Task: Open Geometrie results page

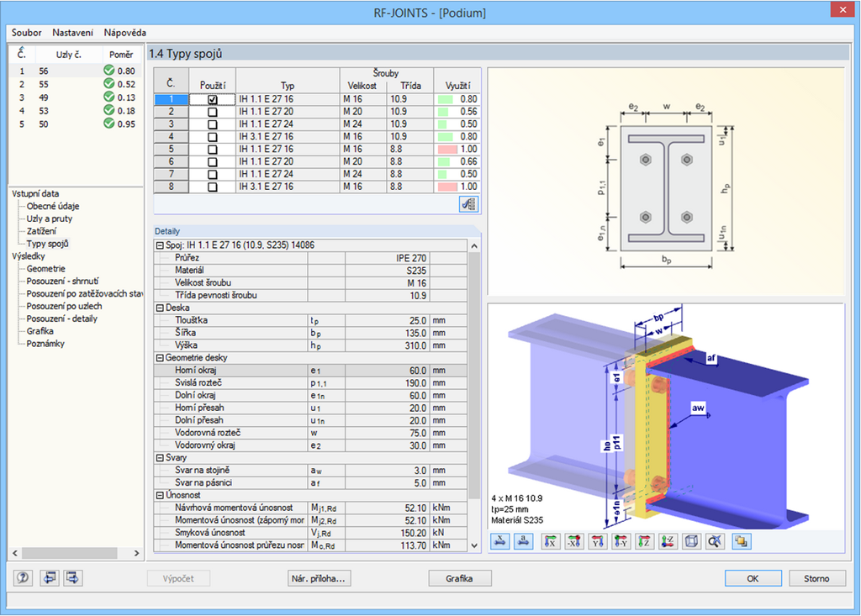Action: click(x=45, y=268)
